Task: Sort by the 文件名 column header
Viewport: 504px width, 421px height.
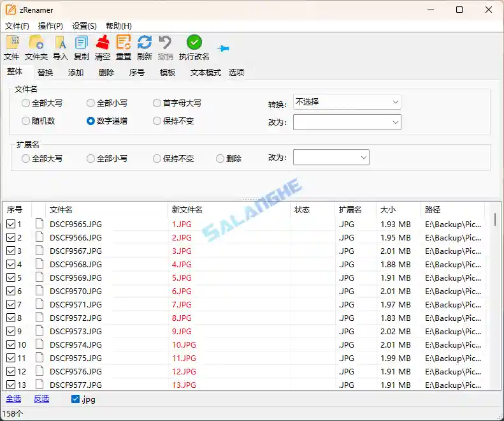Action: click(106, 210)
